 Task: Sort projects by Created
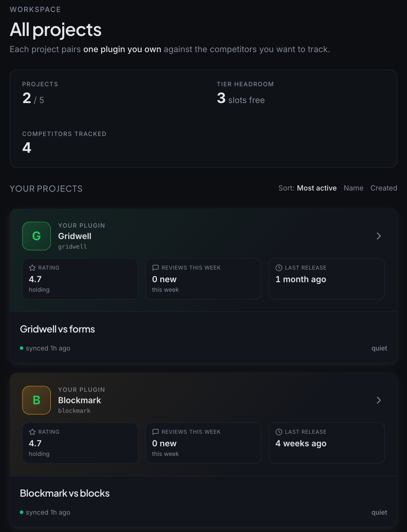tap(384, 188)
